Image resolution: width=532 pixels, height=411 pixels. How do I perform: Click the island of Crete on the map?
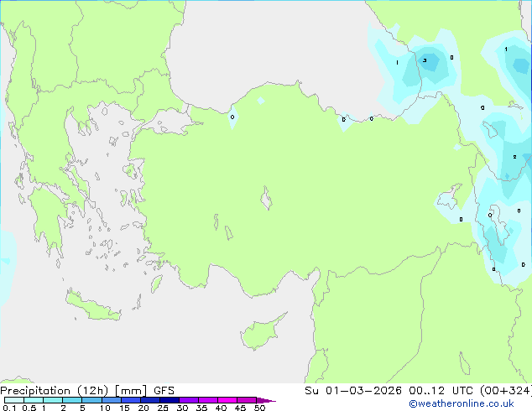point(92,305)
